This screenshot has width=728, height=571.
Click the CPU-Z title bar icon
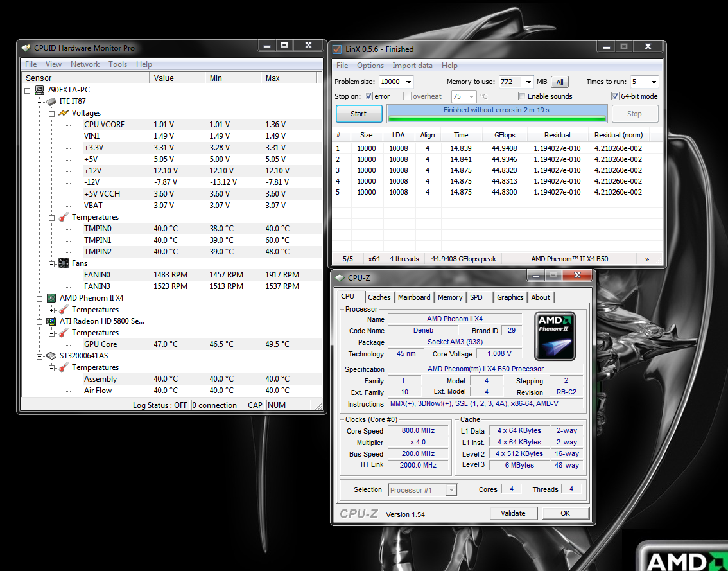[x=340, y=278]
